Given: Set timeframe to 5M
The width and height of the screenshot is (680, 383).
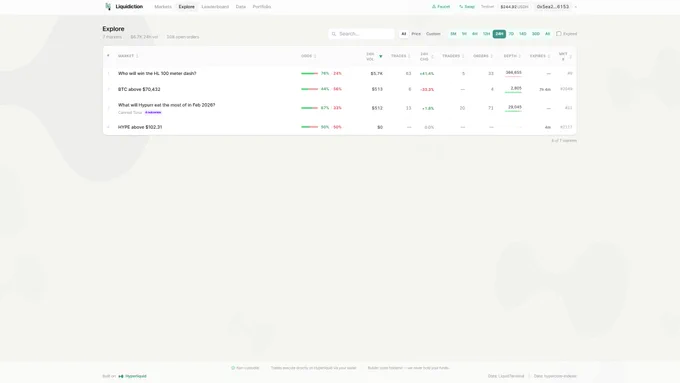Looking at the screenshot, I should [x=453, y=34].
